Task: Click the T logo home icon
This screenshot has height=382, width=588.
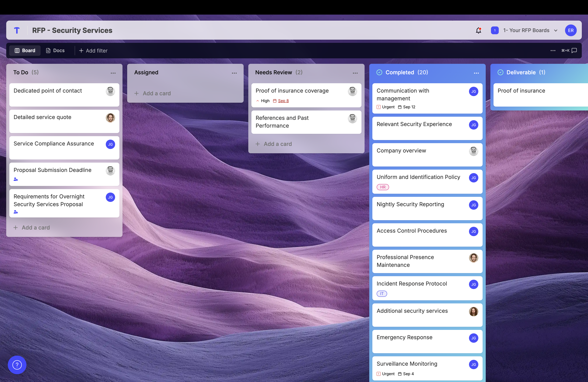Action: point(17,30)
